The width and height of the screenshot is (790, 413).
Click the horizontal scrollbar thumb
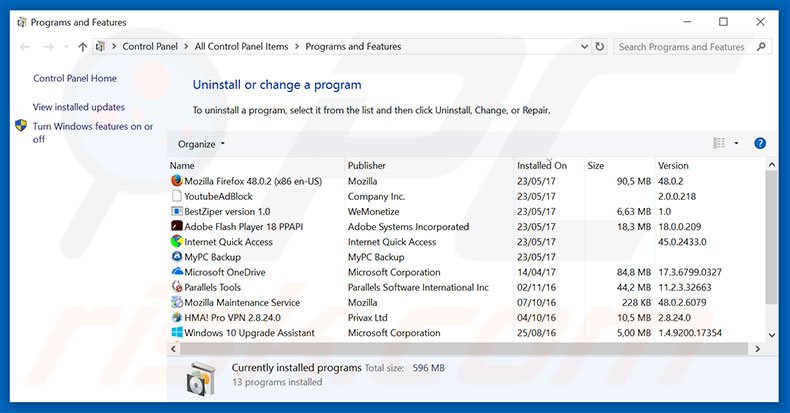tap(464, 349)
